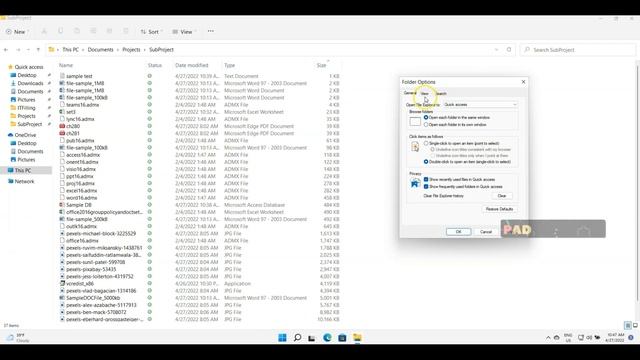Viewport: 640px width, 360px height.
Task: Open taskbar Search
Action: 298,338
